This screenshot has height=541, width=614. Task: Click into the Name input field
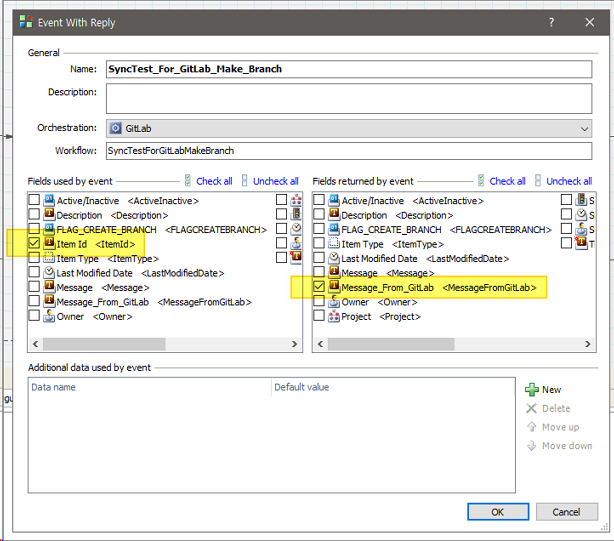[x=349, y=69]
